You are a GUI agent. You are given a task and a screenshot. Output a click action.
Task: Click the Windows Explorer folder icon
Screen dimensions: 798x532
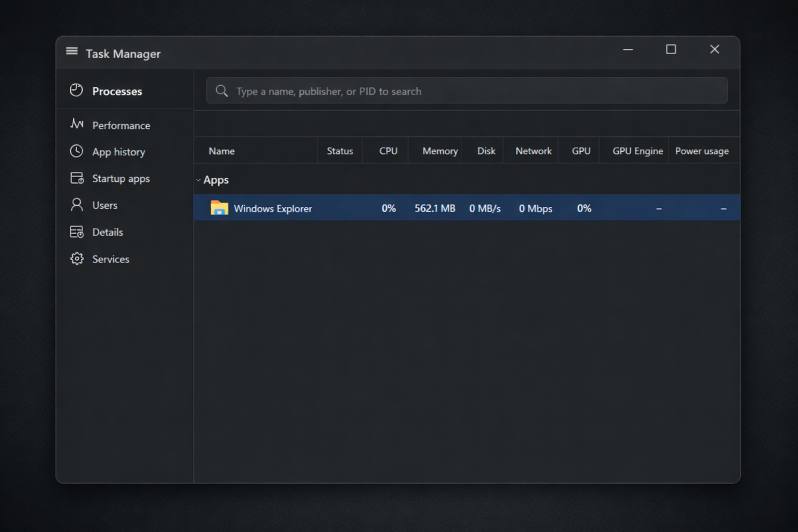(x=219, y=208)
